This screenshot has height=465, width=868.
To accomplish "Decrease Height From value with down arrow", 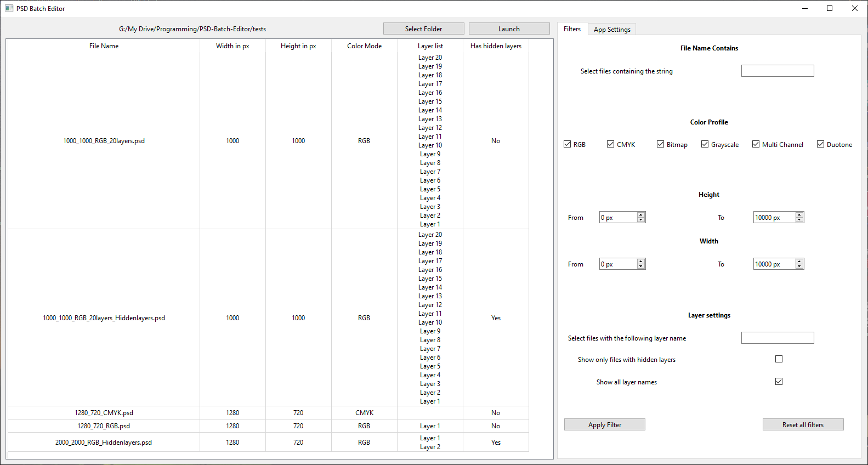I will 641,220.
